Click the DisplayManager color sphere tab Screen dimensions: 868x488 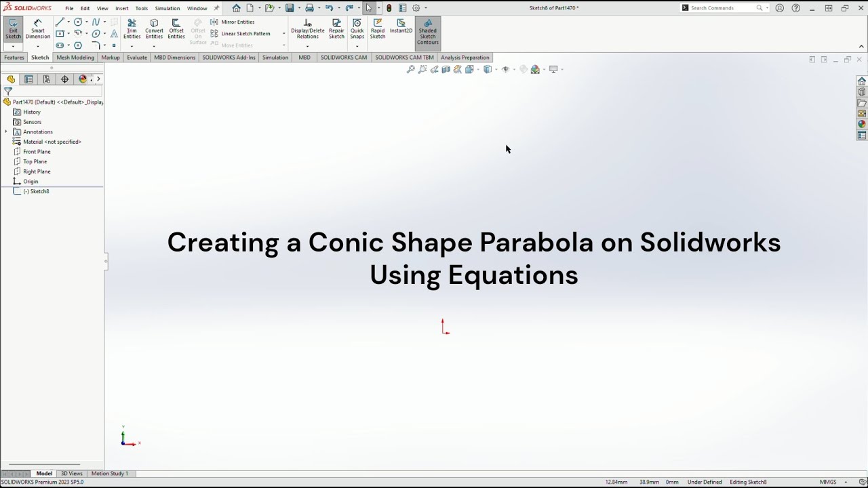[x=83, y=79]
